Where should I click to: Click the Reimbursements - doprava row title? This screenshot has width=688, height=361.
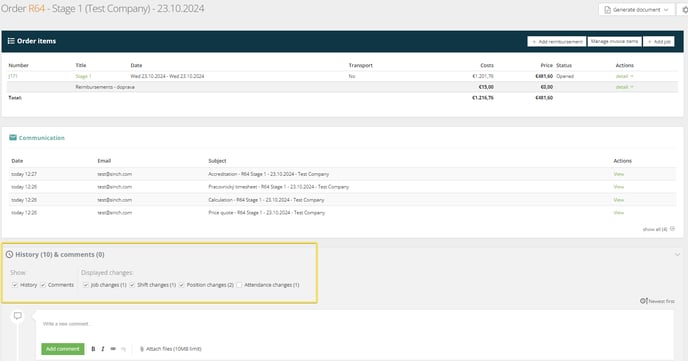(x=105, y=87)
